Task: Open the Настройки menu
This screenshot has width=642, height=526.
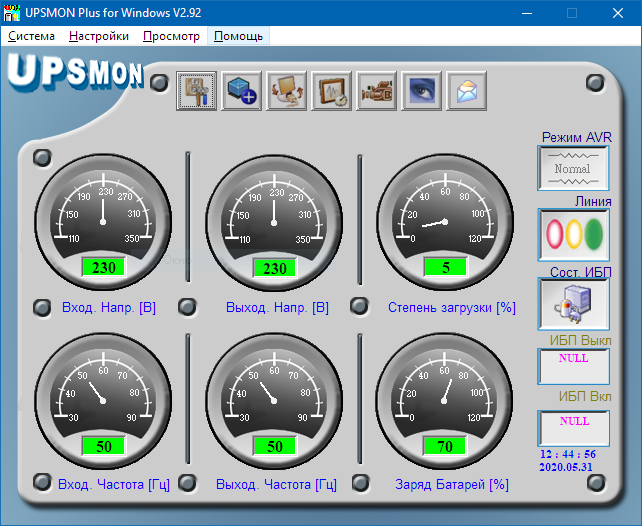Action: (99, 36)
